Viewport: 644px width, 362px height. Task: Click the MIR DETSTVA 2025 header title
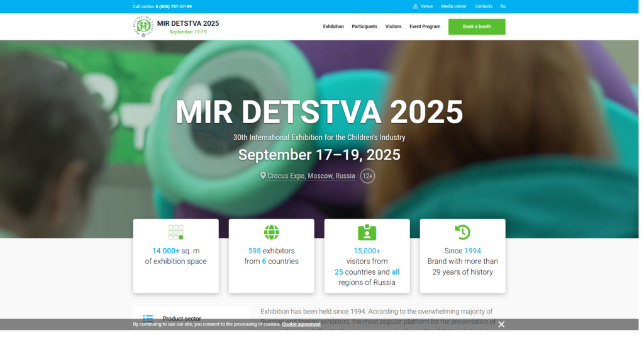tap(189, 24)
